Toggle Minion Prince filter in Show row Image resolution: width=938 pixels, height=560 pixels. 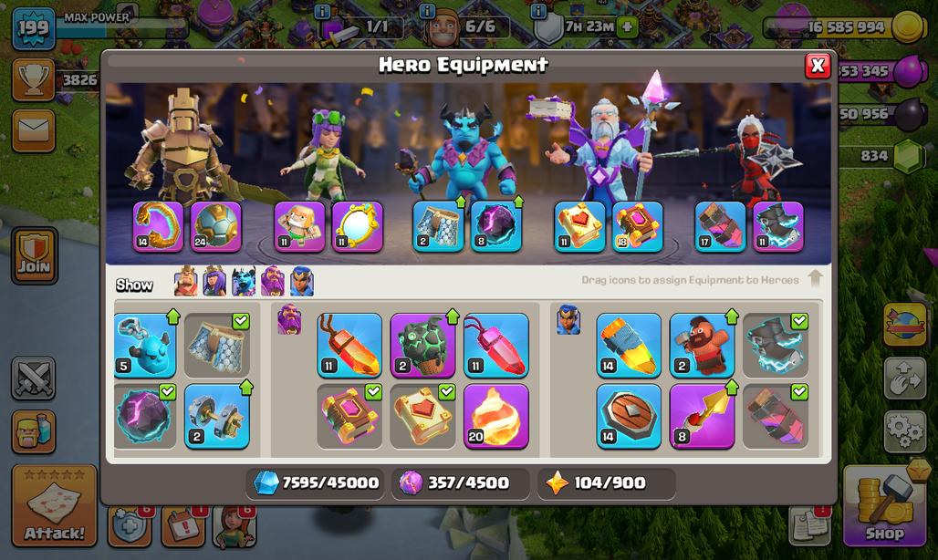(244, 282)
